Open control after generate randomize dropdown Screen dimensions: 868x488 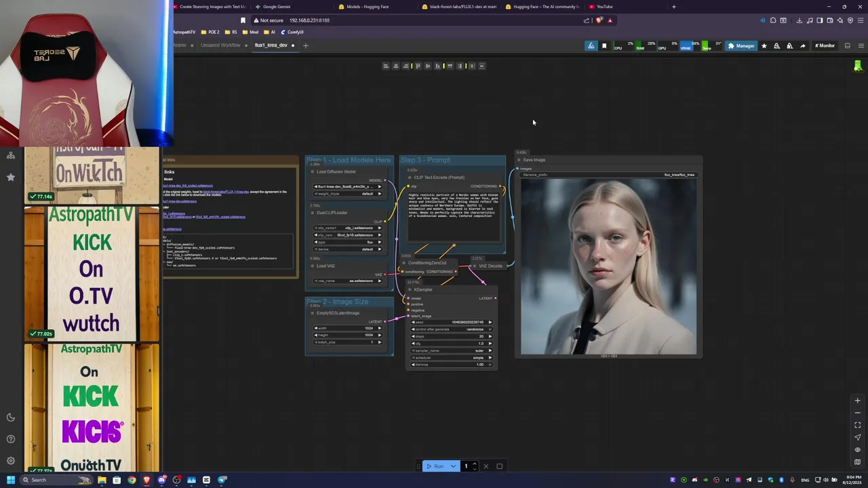tap(452, 329)
